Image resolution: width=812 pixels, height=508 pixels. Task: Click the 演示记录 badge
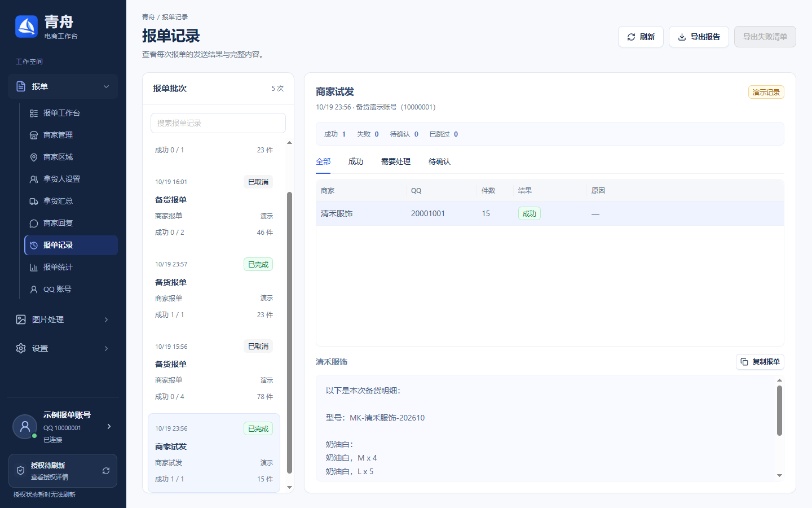766,92
